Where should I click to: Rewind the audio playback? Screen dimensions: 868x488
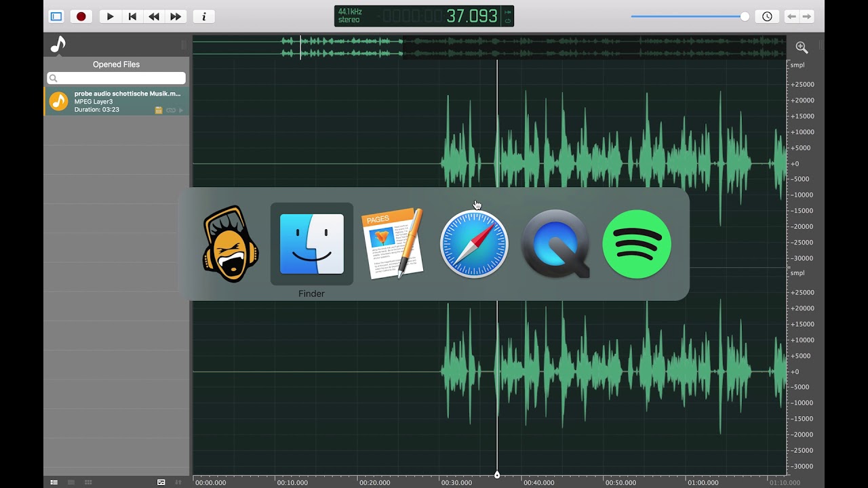click(x=154, y=16)
